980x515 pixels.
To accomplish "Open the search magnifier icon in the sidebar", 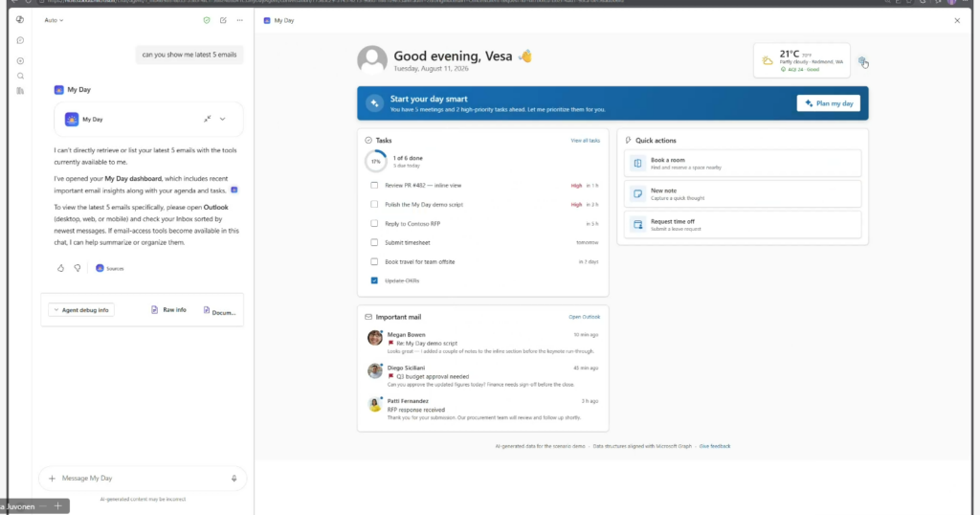I will [x=20, y=77].
